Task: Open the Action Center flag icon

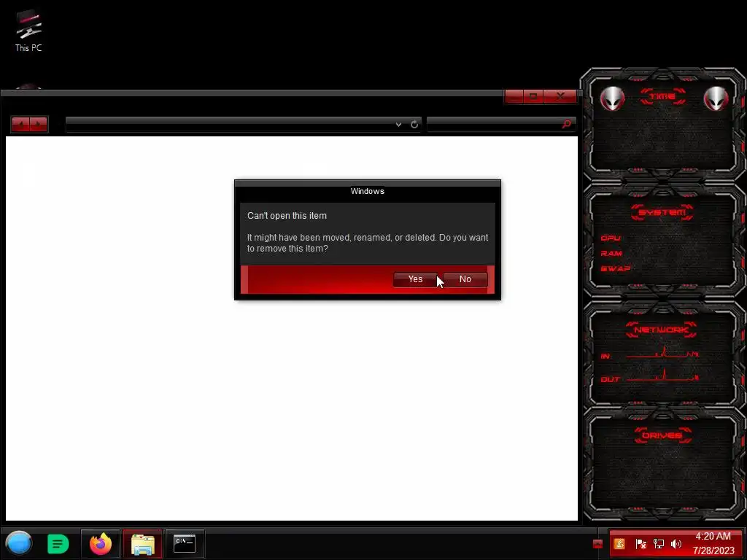Action: point(640,544)
